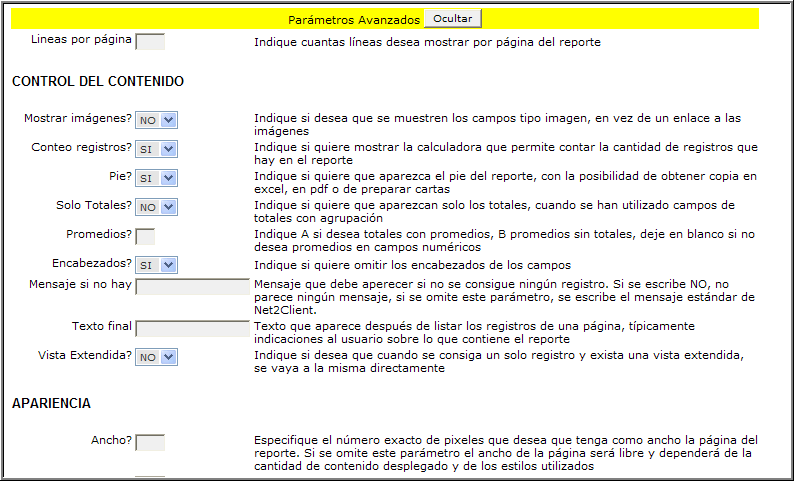
Task: Click the CONTROL DEL CONTENIDO heading
Action: [97, 81]
